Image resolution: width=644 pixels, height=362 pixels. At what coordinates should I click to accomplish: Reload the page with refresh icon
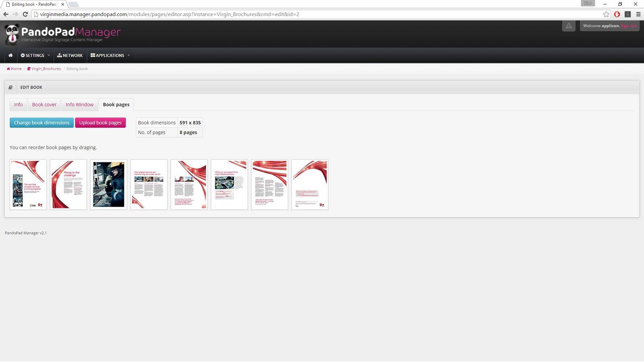tap(25, 14)
